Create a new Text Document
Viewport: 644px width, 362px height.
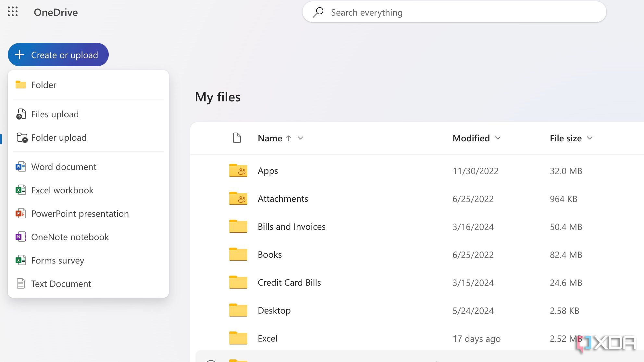pyautogui.click(x=88, y=284)
